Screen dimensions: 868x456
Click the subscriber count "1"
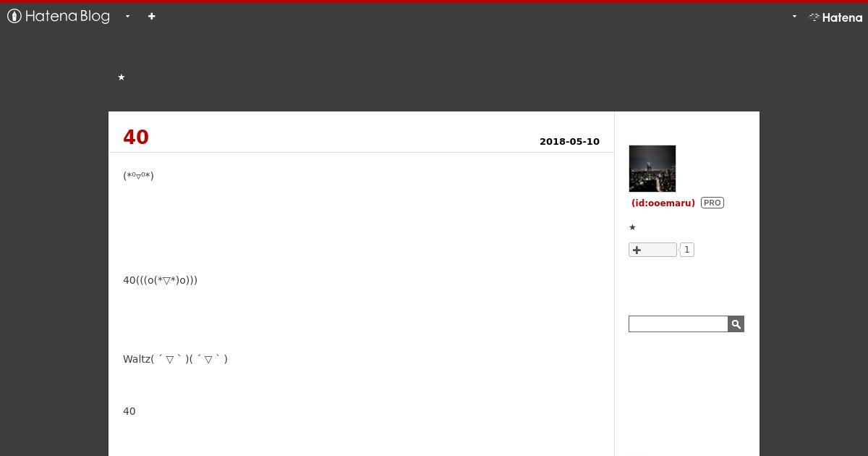(x=687, y=250)
